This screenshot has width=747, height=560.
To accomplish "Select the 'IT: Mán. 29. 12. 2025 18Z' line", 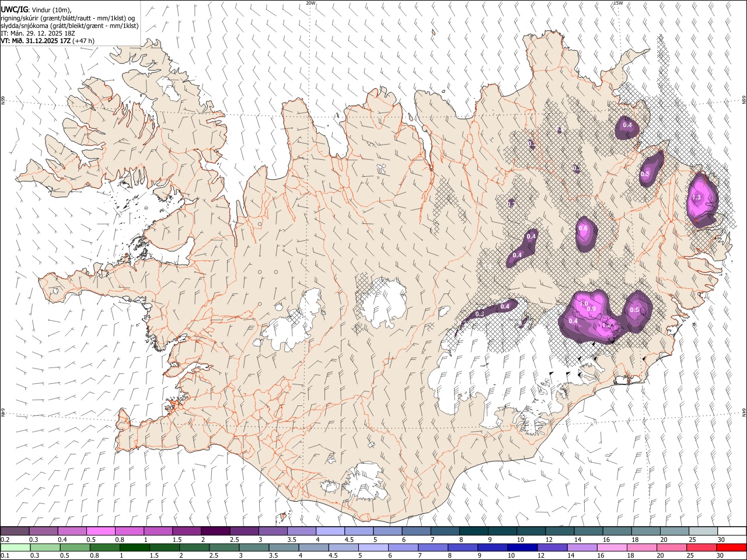I will [x=37, y=33].
